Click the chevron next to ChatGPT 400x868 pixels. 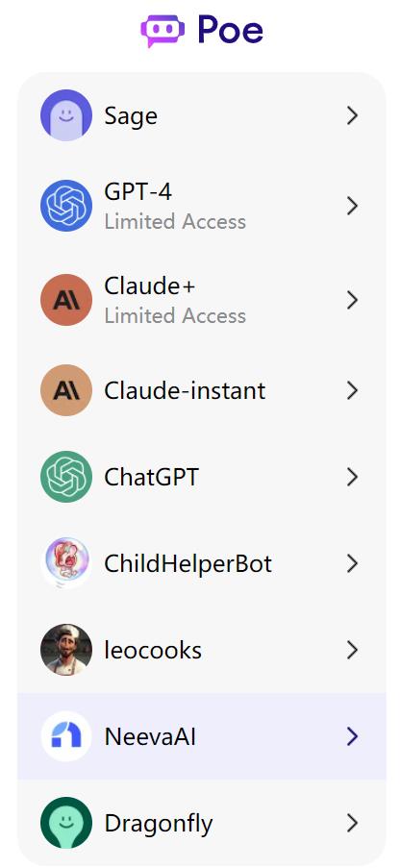point(352,477)
